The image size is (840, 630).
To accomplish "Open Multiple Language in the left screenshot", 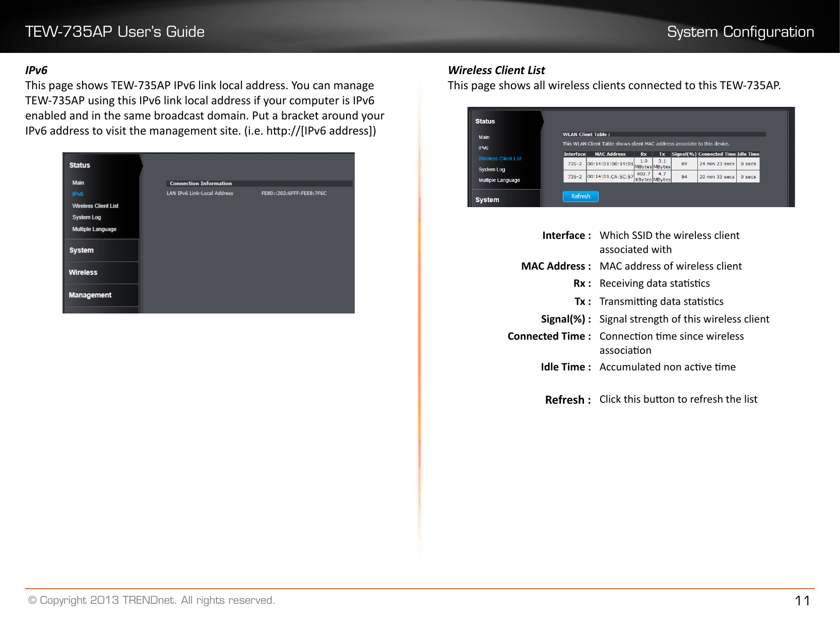I will [94, 229].
